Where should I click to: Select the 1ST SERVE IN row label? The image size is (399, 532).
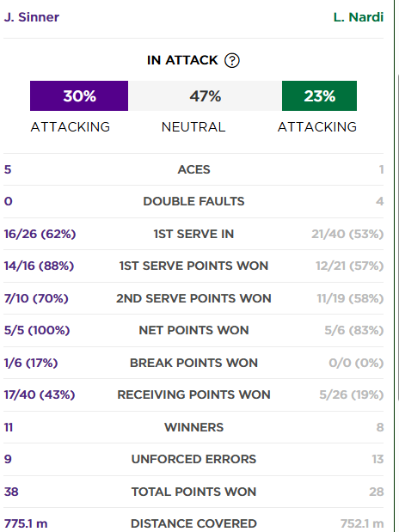pos(193,234)
